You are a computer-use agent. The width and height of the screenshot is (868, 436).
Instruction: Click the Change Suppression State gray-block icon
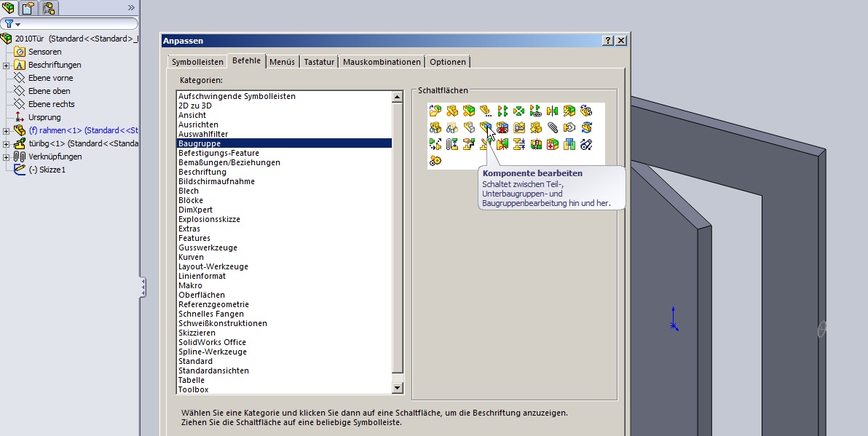click(x=469, y=128)
